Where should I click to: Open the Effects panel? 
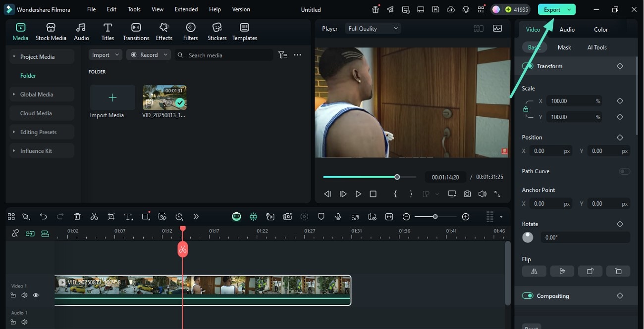(164, 32)
